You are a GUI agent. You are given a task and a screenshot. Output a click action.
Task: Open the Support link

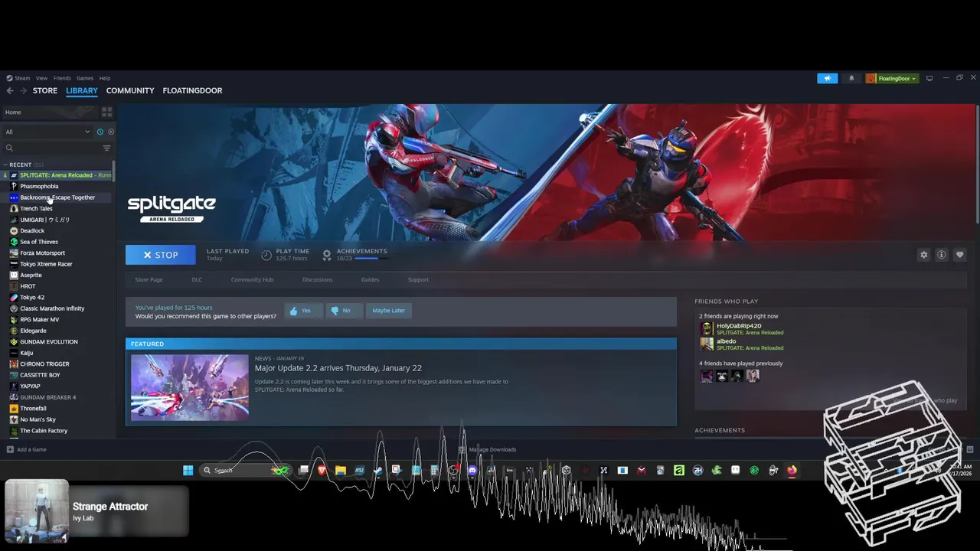[418, 279]
